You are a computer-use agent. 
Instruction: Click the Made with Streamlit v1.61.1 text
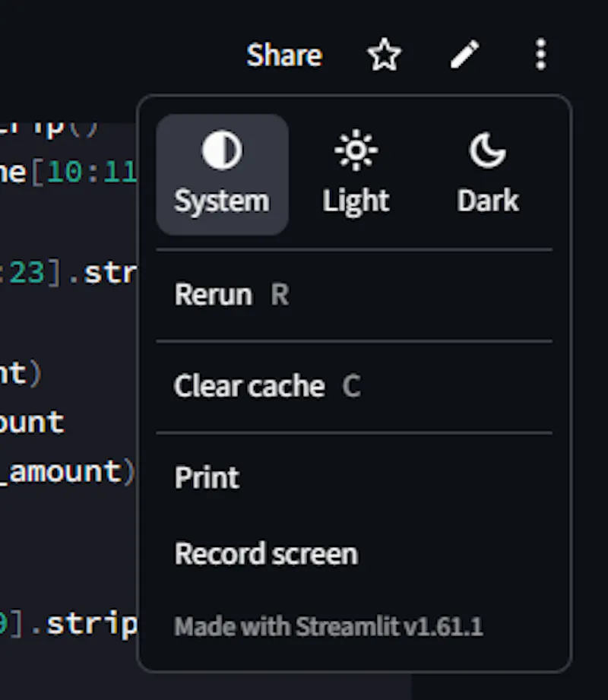pos(328,626)
